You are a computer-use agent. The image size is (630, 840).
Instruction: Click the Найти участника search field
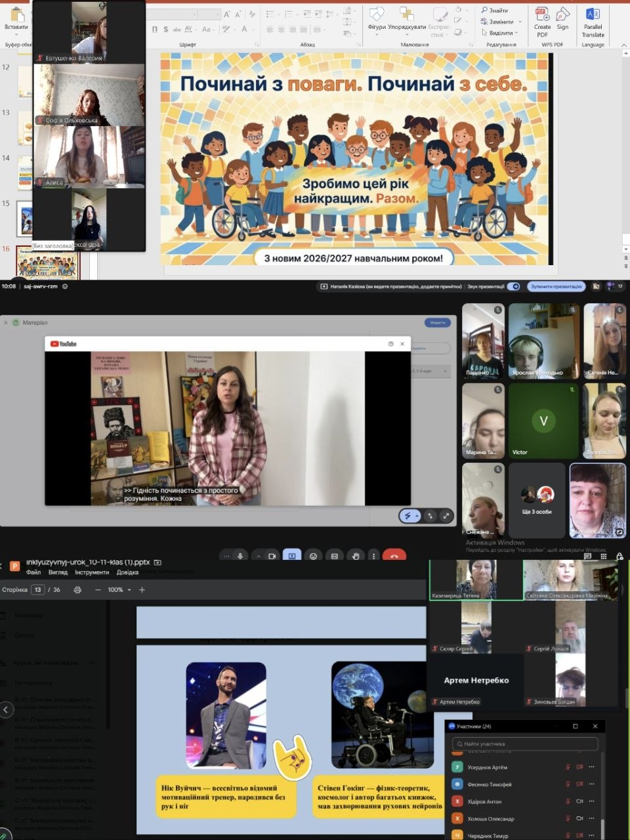(525, 744)
